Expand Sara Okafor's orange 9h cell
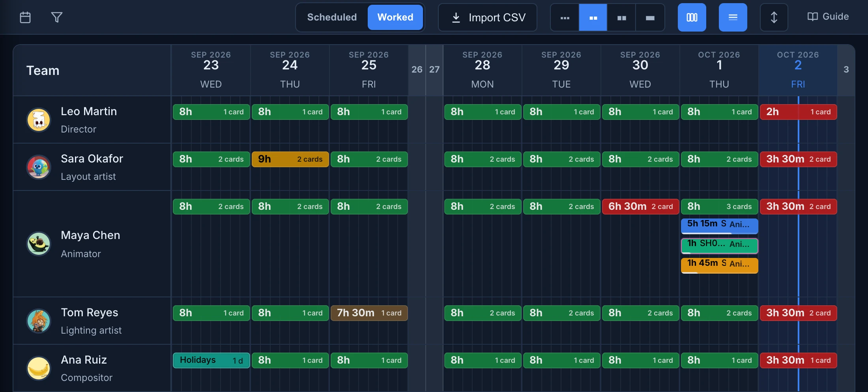Image resolution: width=868 pixels, height=392 pixels. 290,159
